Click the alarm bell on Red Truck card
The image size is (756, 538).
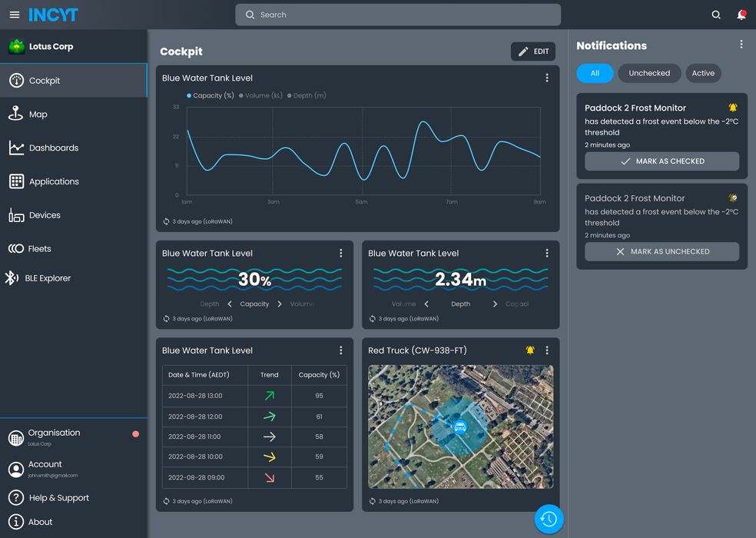(x=530, y=350)
